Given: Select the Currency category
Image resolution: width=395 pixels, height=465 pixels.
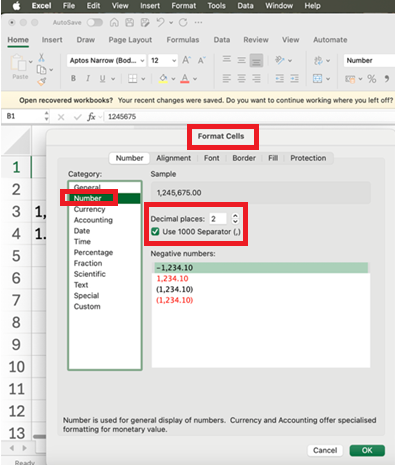Looking at the screenshot, I should 89,209.
